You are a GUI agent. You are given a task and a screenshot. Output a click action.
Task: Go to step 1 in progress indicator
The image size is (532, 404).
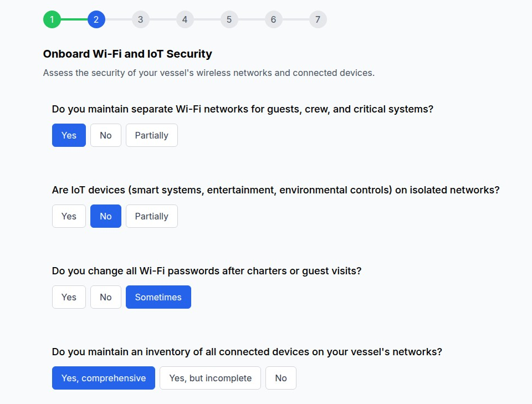pos(52,19)
